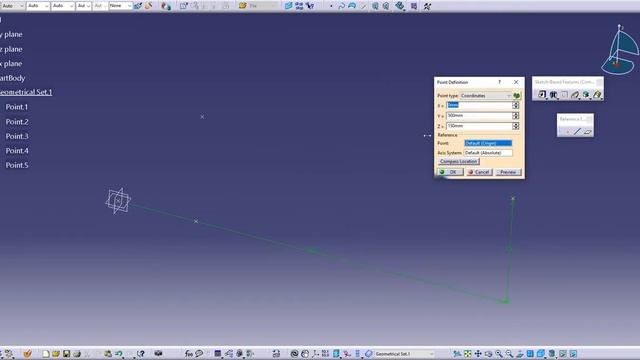The width and height of the screenshot is (640, 360).
Task: Create a new document
Action: [x=46, y=353]
